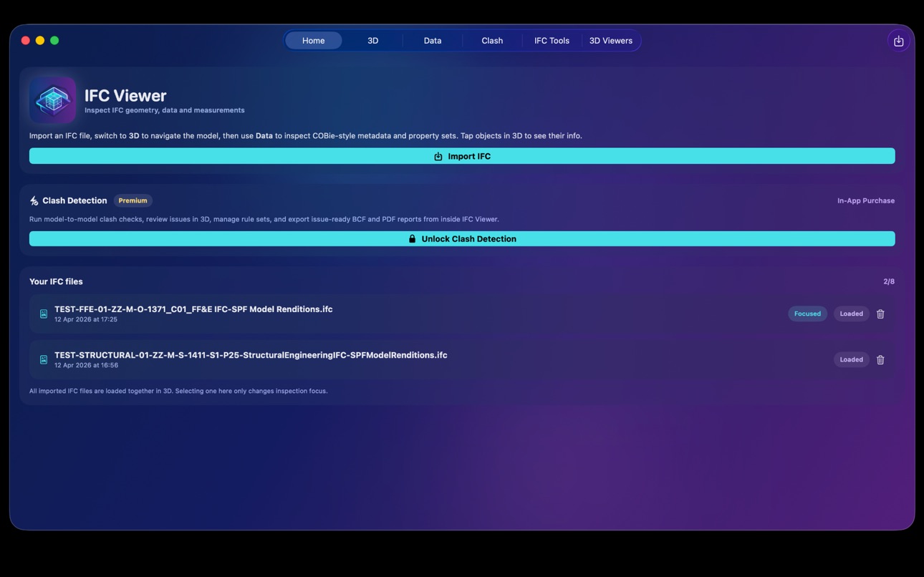Click the Focused badge on TEST-FFE file
The height and width of the screenshot is (577, 924).
tap(807, 314)
